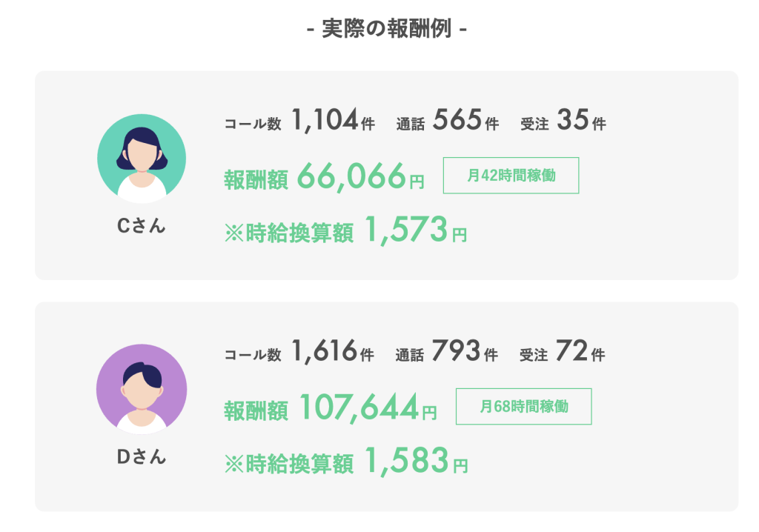Click Cさん's 受注 35件 figure

coord(581,121)
